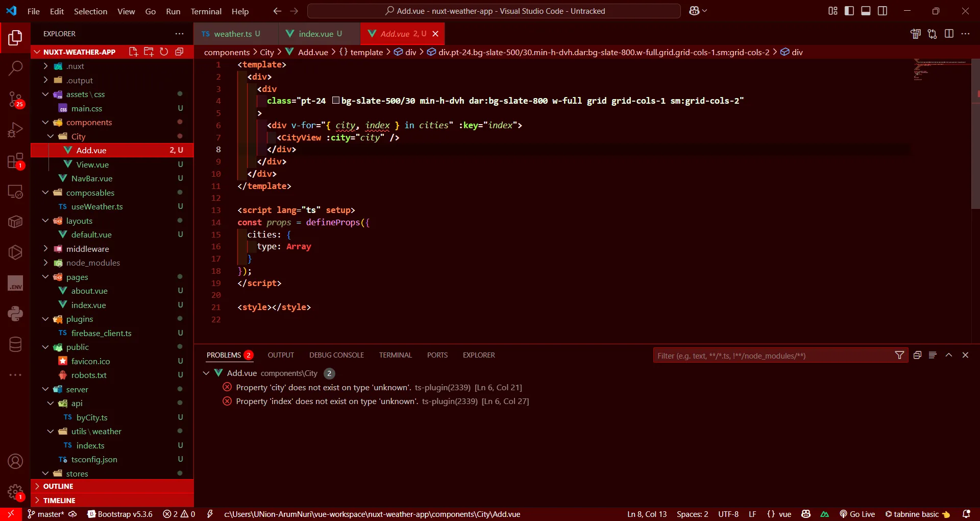Expand the .nuxt folder
The image size is (980, 521).
(x=45, y=66)
